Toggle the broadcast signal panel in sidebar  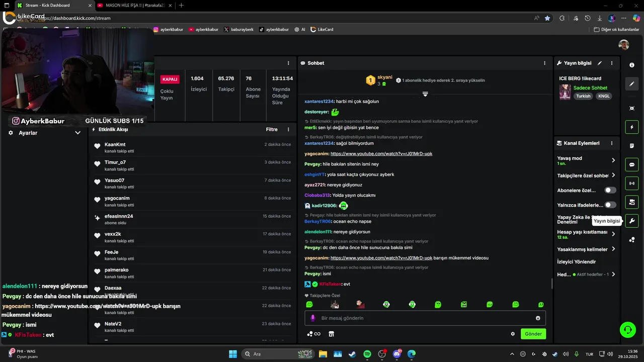pos(632,183)
